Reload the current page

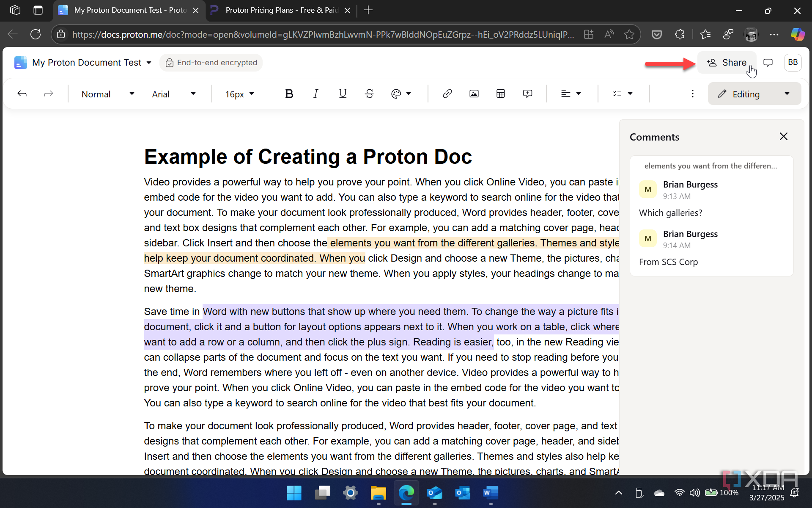(x=36, y=34)
